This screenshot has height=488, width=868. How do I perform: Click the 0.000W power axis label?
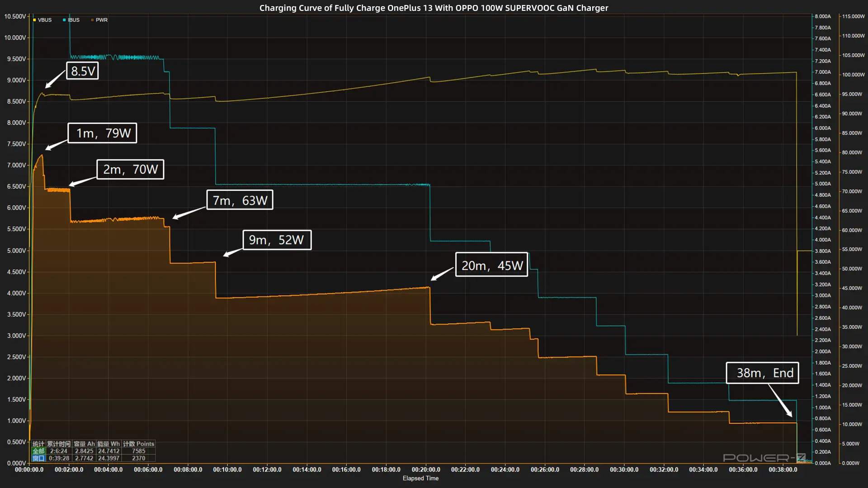click(851, 463)
